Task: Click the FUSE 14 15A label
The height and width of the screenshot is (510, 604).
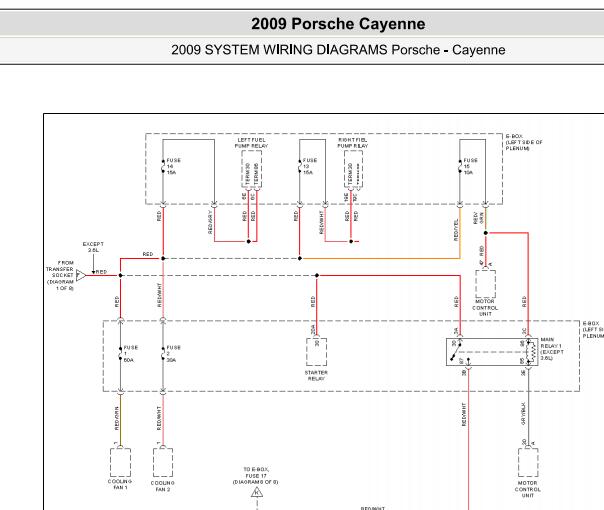Action: (173, 166)
